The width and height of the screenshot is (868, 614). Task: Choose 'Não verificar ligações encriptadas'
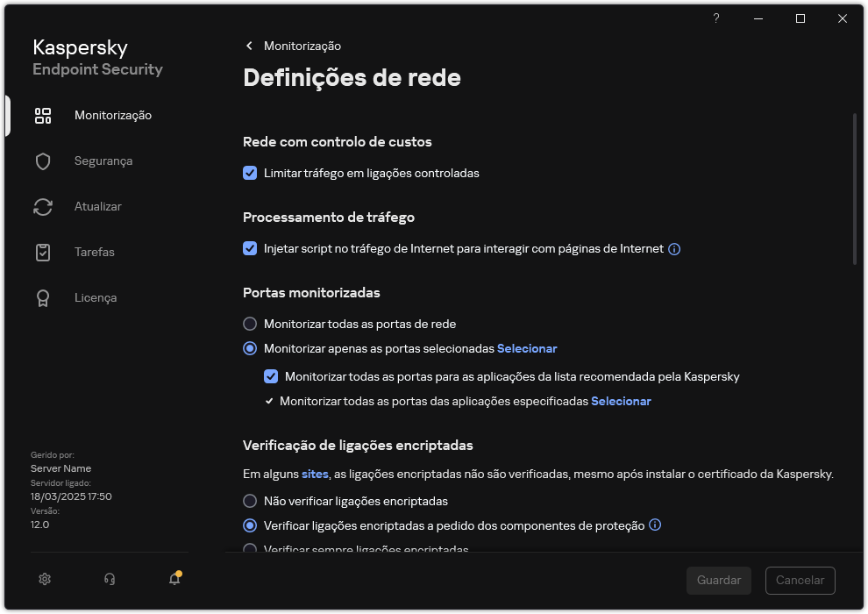250,501
